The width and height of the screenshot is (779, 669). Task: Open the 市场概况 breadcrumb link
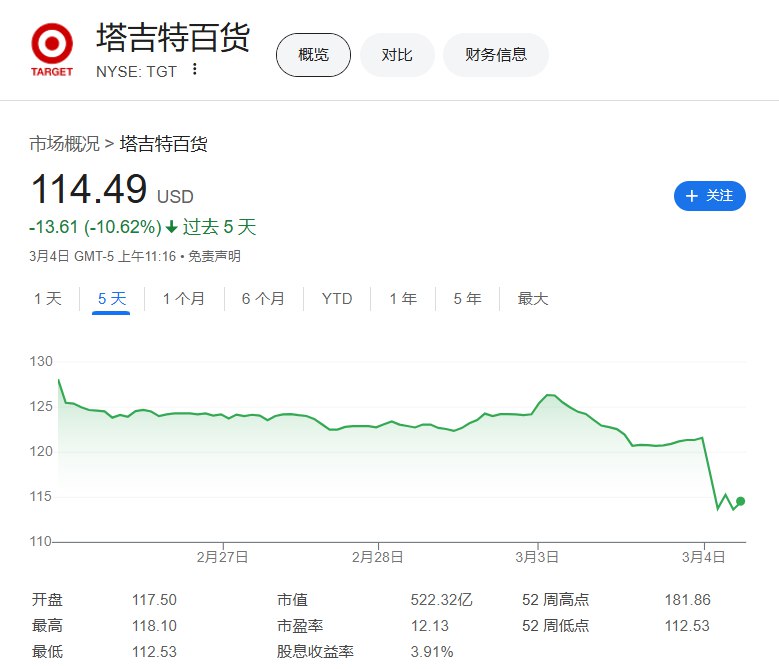65,144
